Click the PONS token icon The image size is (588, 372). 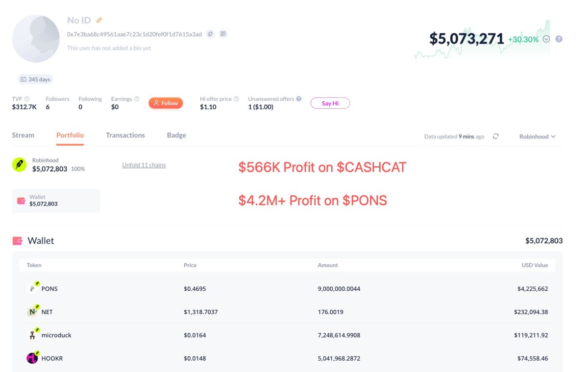(32, 288)
